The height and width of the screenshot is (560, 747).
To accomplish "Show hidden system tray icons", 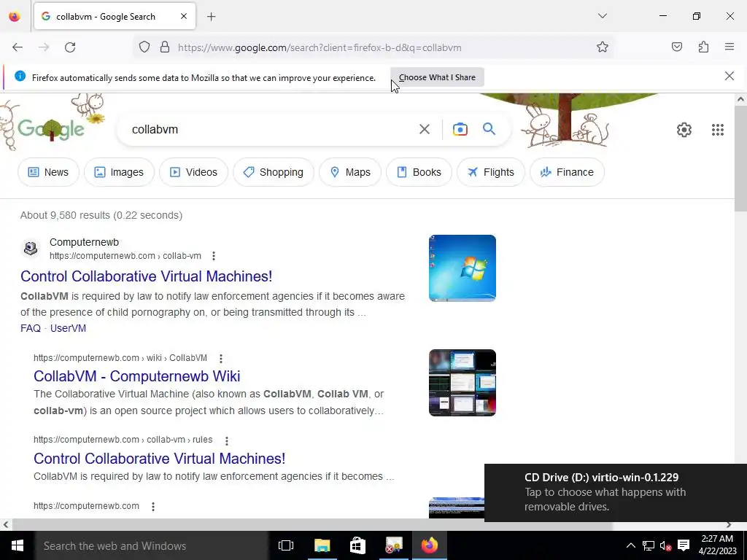I will point(630,545).
